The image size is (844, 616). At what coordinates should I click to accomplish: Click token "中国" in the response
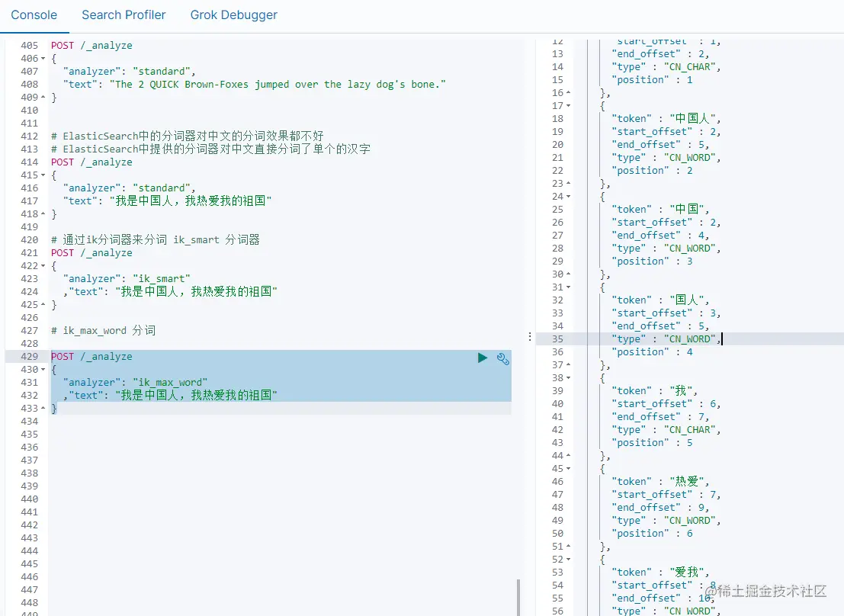click(x=689, y=209)
